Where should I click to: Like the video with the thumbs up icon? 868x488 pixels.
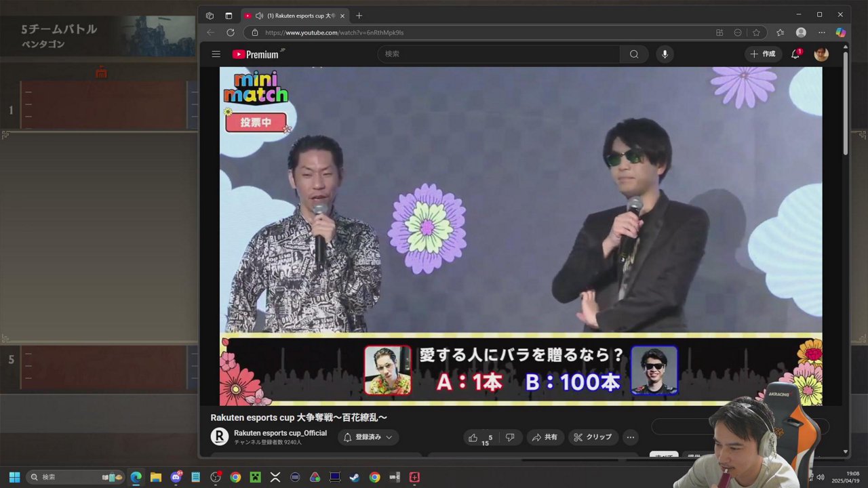pos(473,437)
